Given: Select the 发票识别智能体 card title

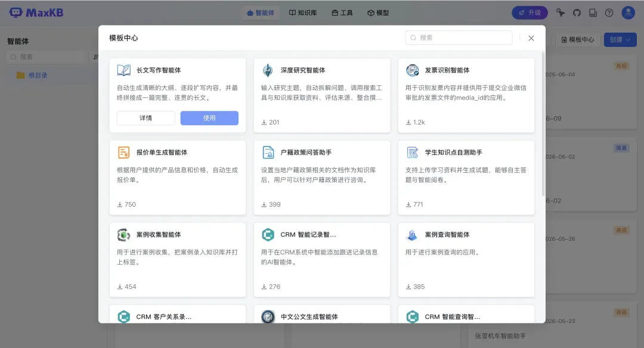Looking at the screenshot, I should (x=447, y=70).
